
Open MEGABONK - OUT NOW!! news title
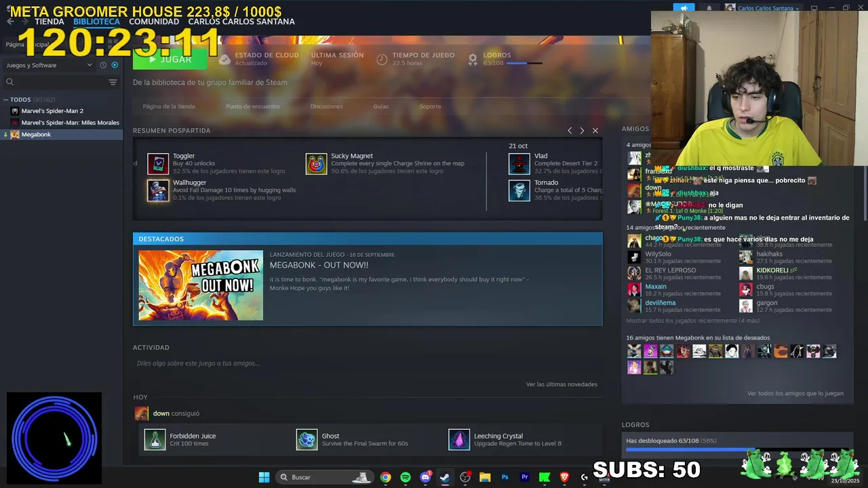click(x=319, y=265)
